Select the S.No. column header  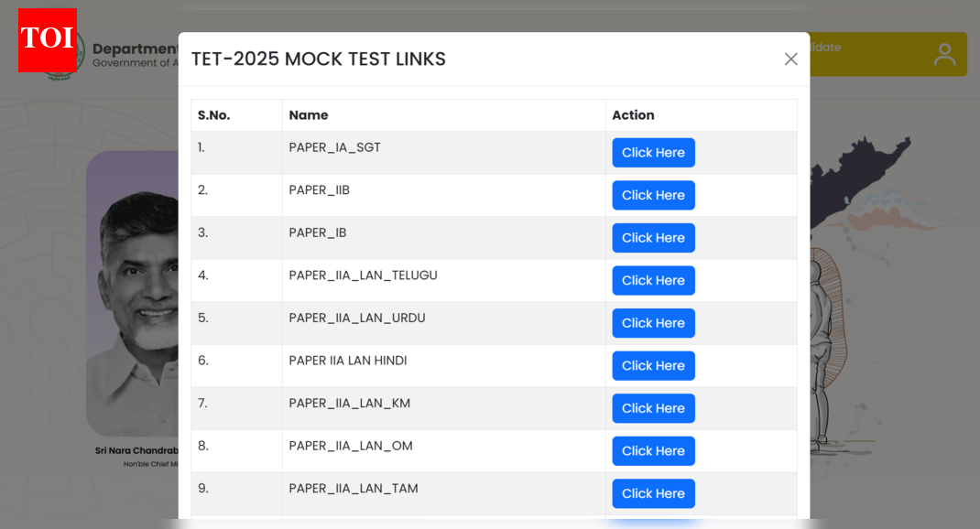point(215,114)
